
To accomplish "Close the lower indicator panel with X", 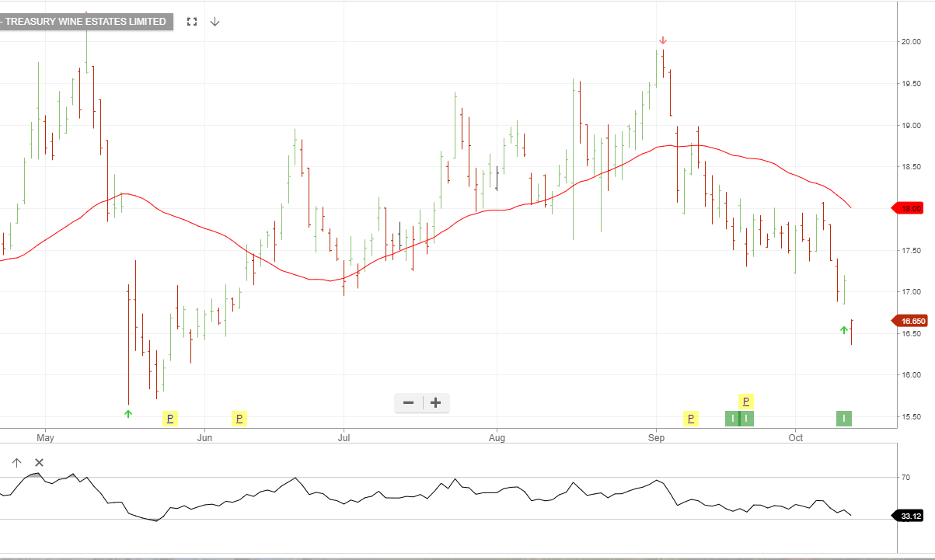I will click(40, 463).
